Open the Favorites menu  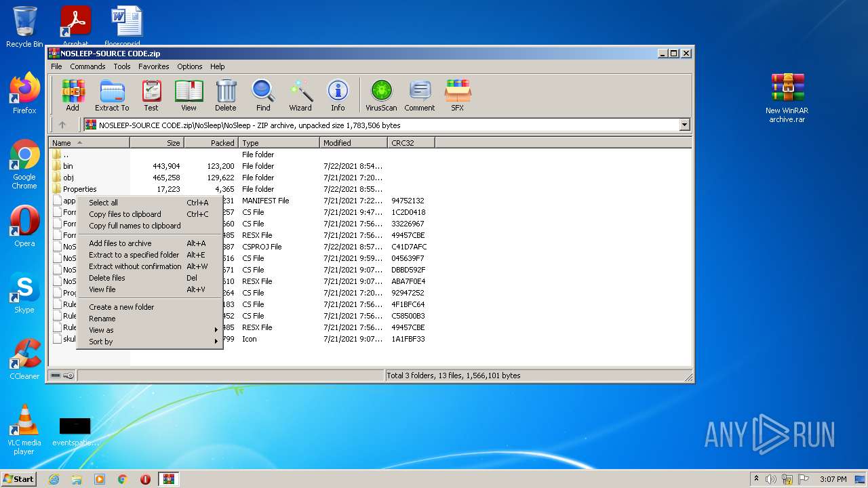pyautogui.click(x=154, y=66)
